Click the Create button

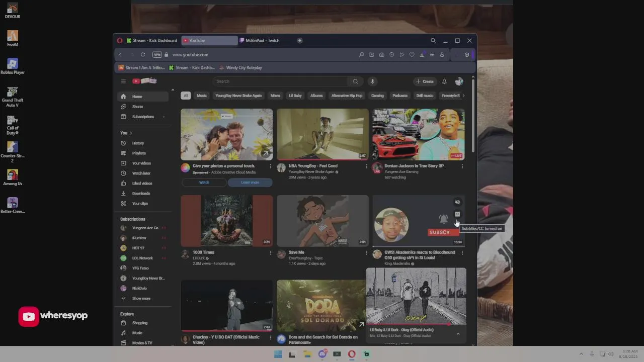pyautogui.click(x=425, y=81)
